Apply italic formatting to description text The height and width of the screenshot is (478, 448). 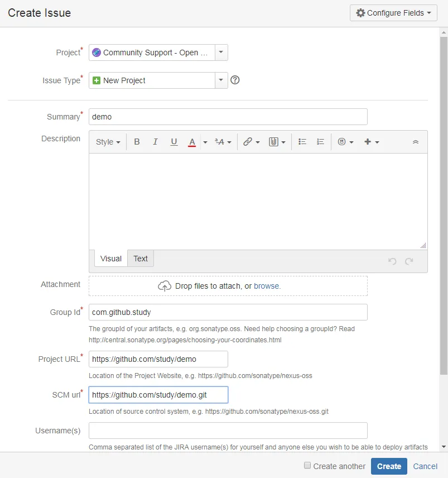155,141
